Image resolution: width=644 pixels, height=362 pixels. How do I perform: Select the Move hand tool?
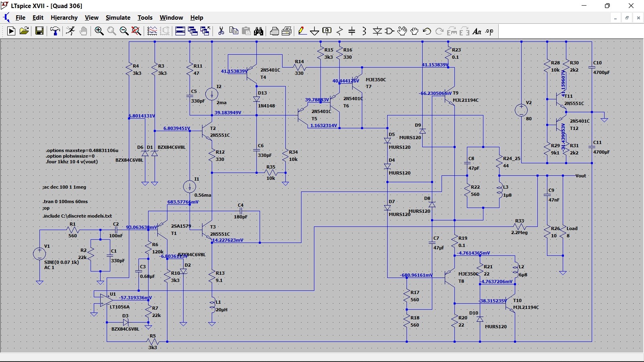(x=402, y=31)
